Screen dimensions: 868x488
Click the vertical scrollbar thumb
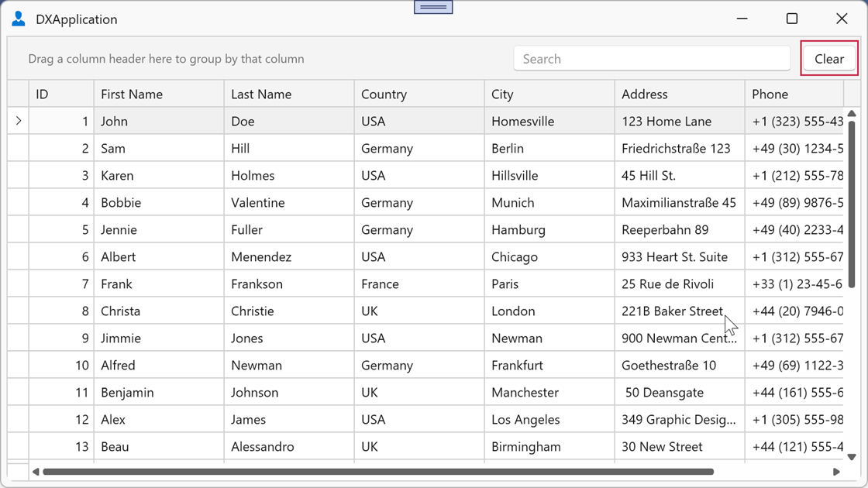click(852, 203)
